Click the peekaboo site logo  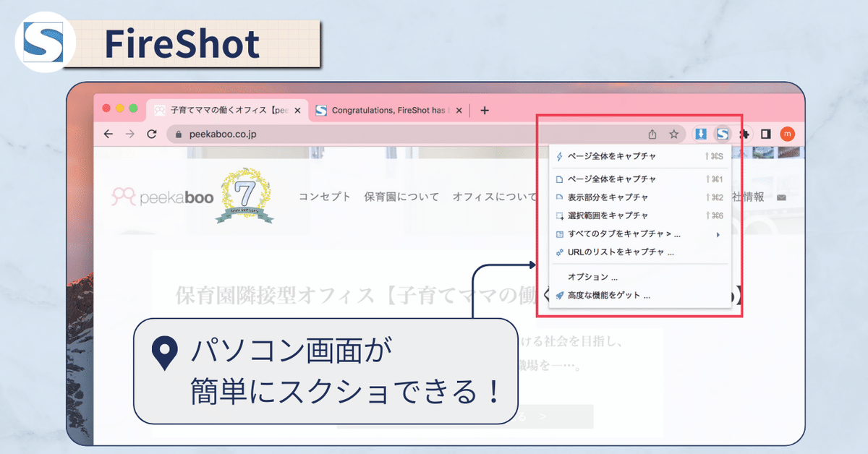(163, 196)
